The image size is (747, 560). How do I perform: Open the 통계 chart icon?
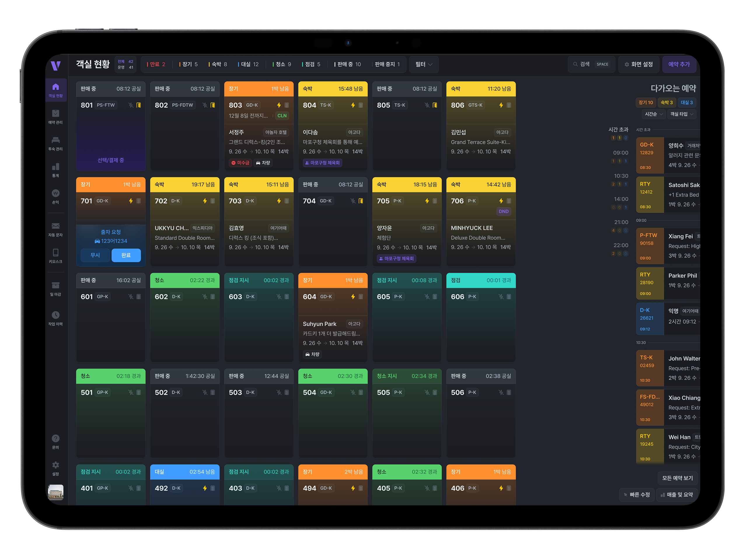coord(55,167)
